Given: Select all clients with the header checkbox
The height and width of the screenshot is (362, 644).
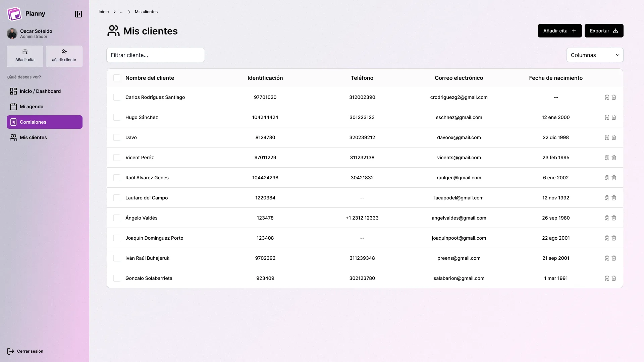Looking at the screenshot, I should (x=117, y=77).
